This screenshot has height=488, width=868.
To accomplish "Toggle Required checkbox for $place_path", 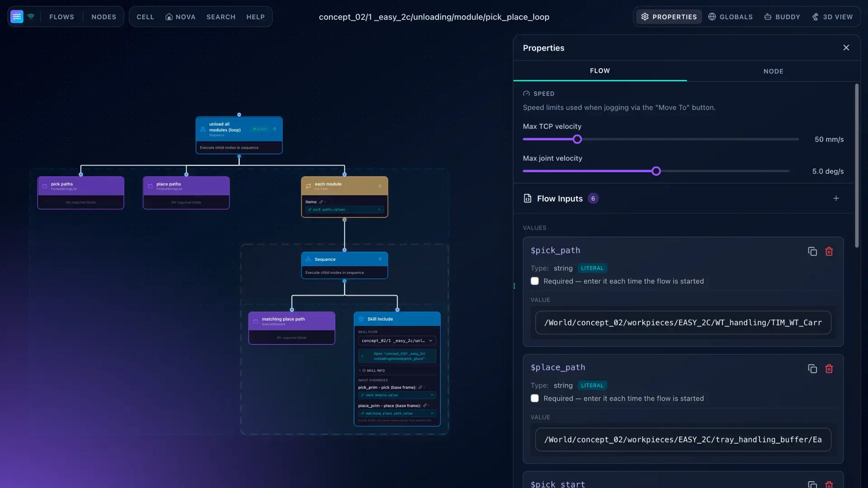I will pos(535,399).
